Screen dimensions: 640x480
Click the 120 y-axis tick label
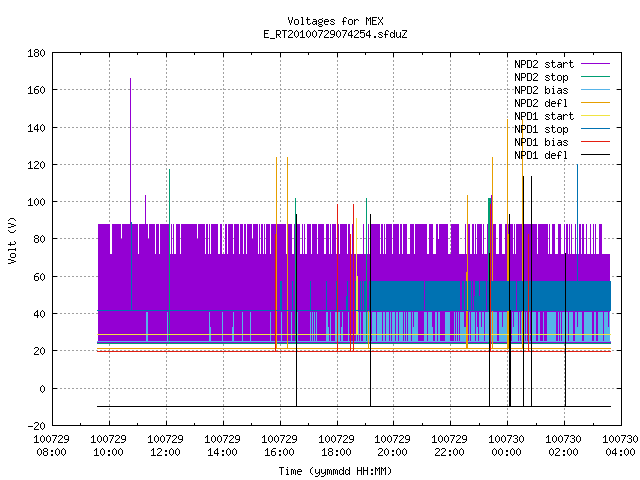pos(36,165)
